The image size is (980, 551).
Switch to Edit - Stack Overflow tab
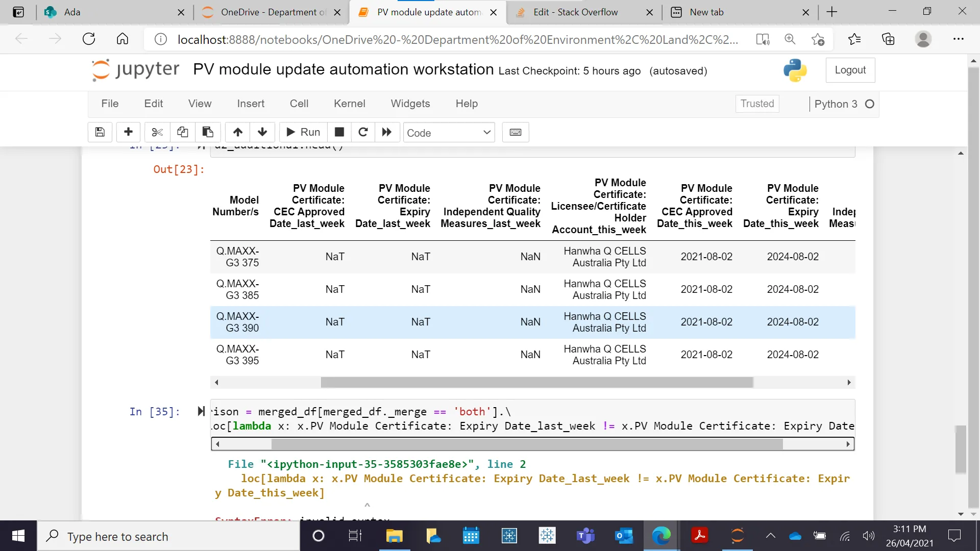pyautogui.click(x=575, y=12)
